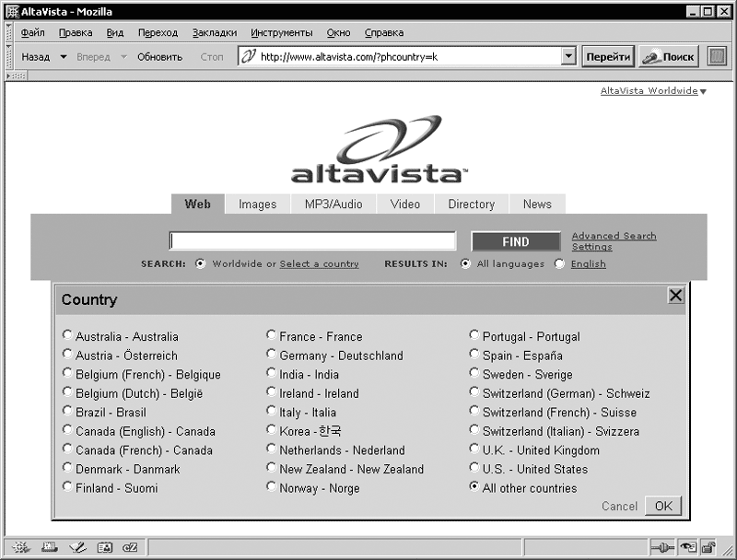The width and height of the screenshot is (737, 560).
Task: Open the Вид menu
Action: 114,32
